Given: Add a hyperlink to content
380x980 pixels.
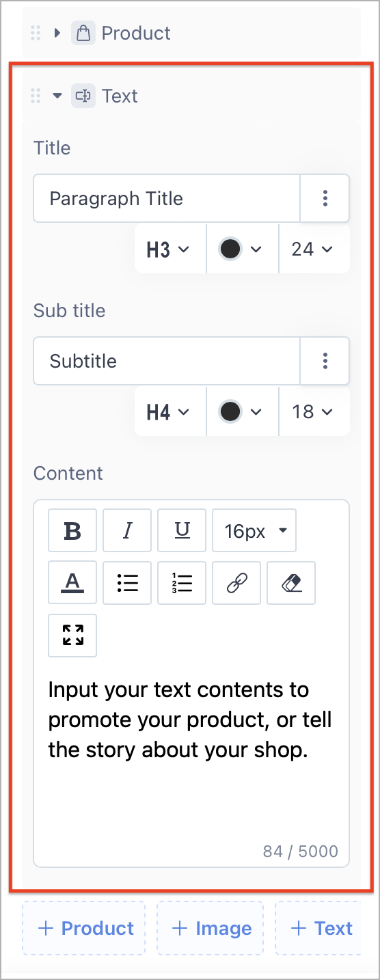Looking at the screenshot, I should (x=236, y=583).
